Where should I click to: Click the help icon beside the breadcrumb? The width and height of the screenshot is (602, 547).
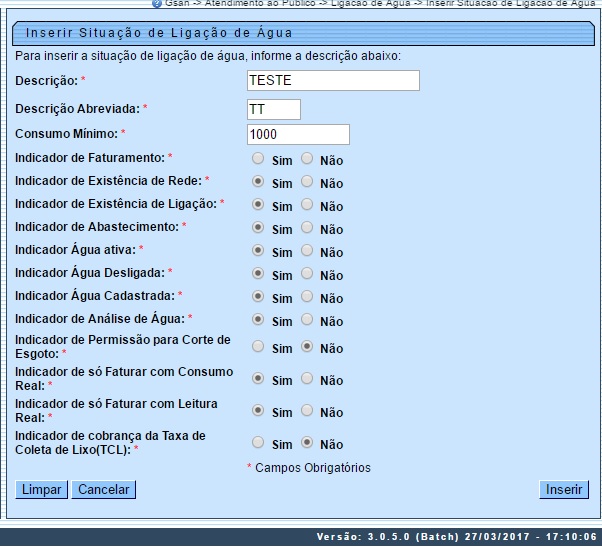[157, 3]
